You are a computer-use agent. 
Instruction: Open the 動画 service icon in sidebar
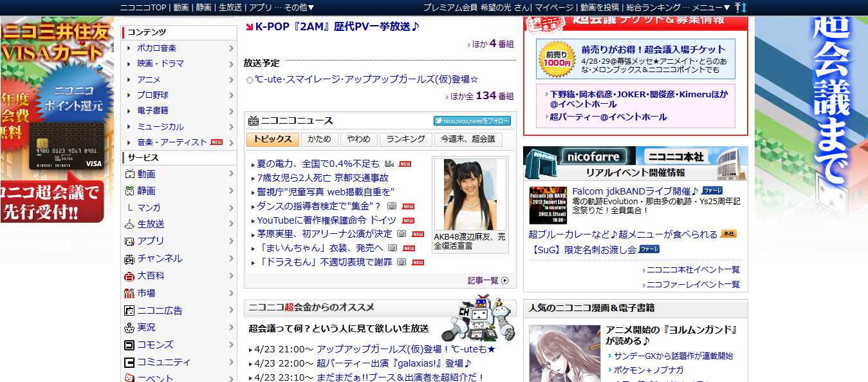tap(129, 174)
